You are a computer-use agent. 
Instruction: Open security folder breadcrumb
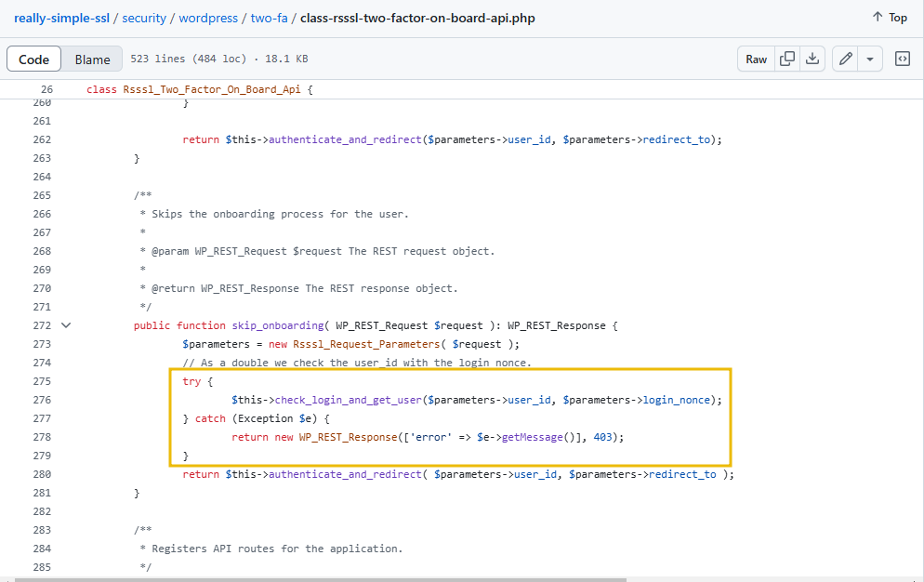(144, 19)
